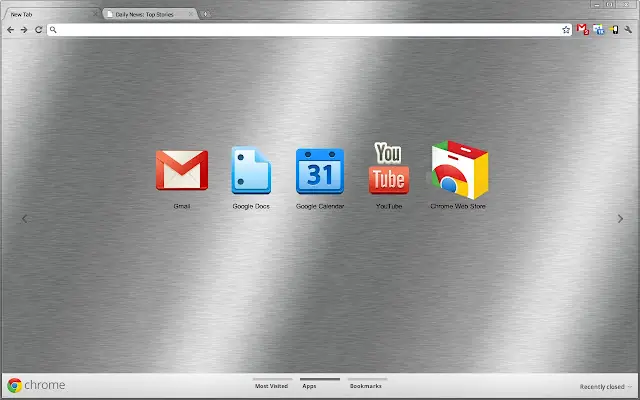Click the forward navigation arrow
This screenshot has height=400, width=640.
click(x=24, y=30)
